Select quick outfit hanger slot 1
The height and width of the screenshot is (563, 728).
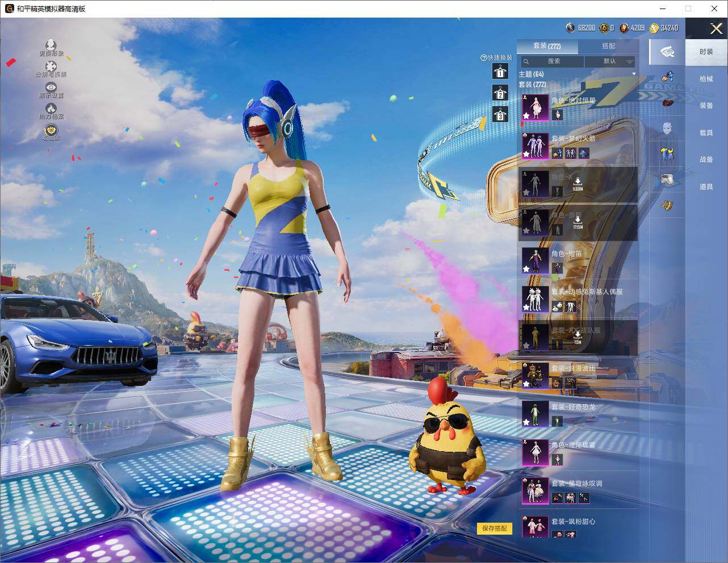coord(500,71)
